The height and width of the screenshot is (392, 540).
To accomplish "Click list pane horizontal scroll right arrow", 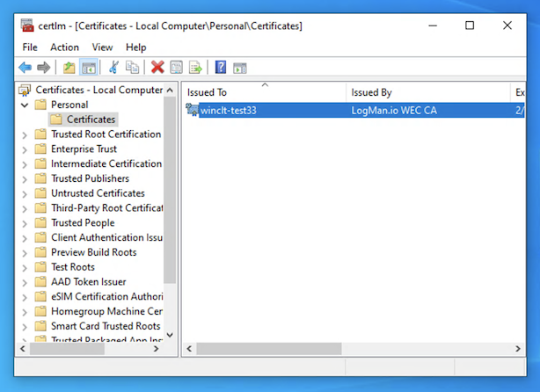I will [x=518, y=349].
